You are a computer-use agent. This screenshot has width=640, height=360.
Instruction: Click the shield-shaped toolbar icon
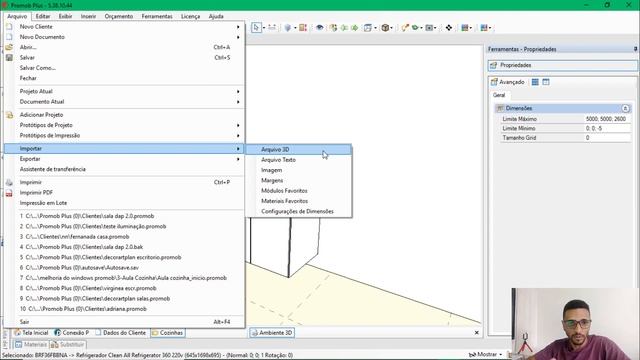click(x=288, y=28)
